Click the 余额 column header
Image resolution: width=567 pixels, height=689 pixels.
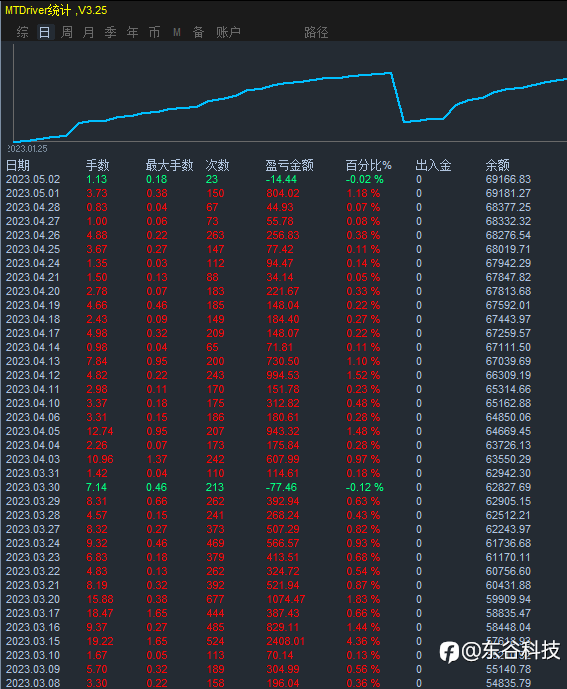click(x=498, y=165)
